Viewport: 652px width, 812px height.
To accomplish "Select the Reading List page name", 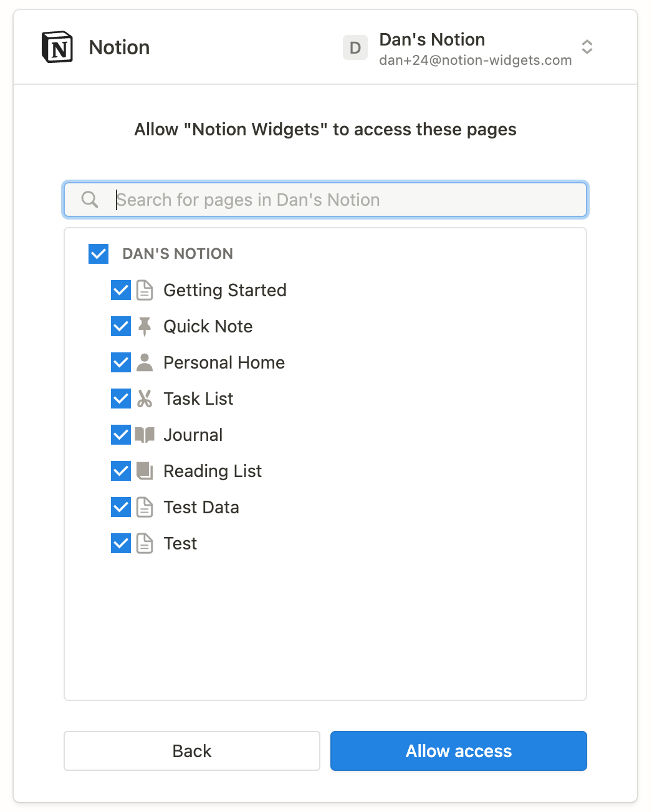I will 212,471.
